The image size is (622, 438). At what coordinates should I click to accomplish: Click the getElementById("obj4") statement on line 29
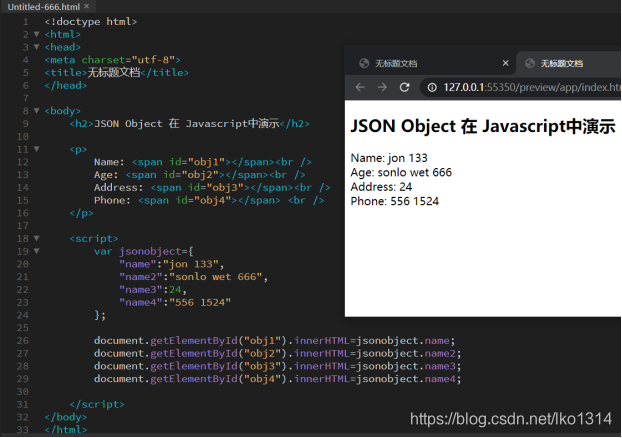(278, 379)
